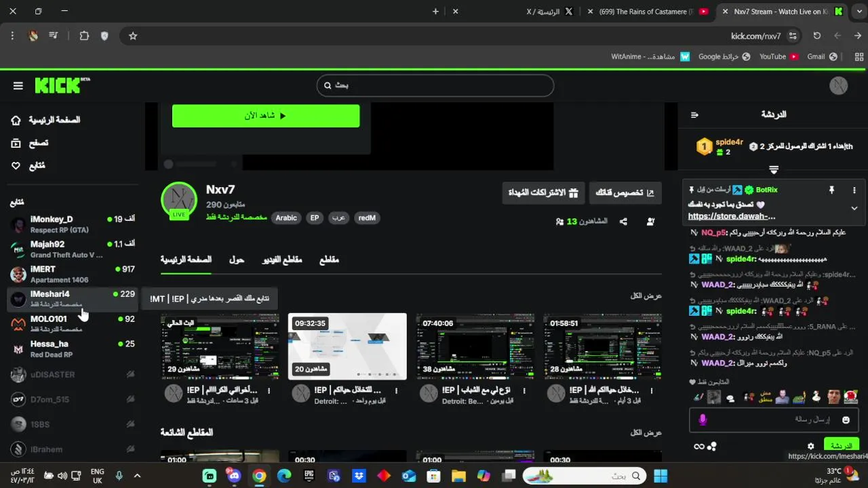Open the current live stream thumbnail
This screenshot has height=488, width=868.
(x=220, y=346)
